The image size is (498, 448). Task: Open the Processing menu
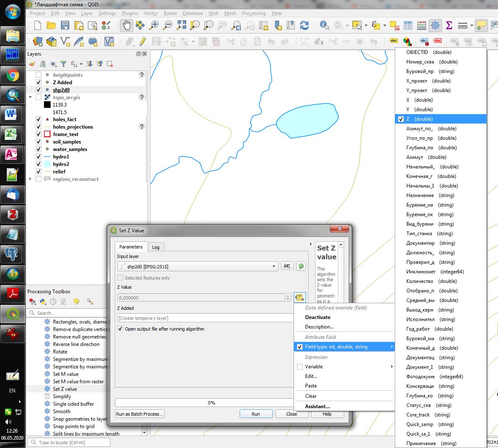253,13
